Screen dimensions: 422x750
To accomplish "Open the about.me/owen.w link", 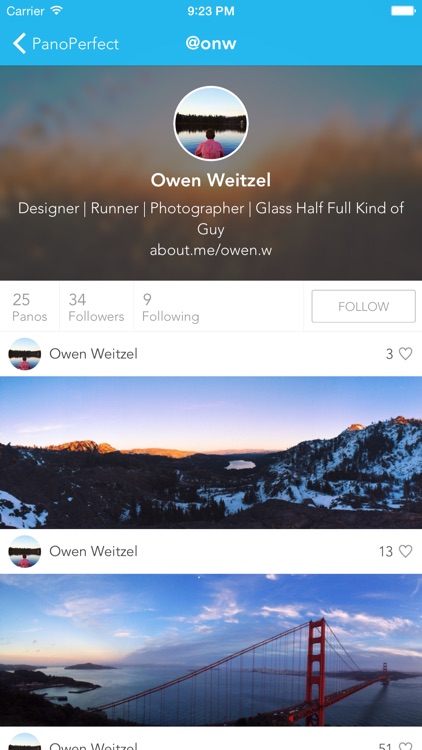I will click(x=211, y=250).
